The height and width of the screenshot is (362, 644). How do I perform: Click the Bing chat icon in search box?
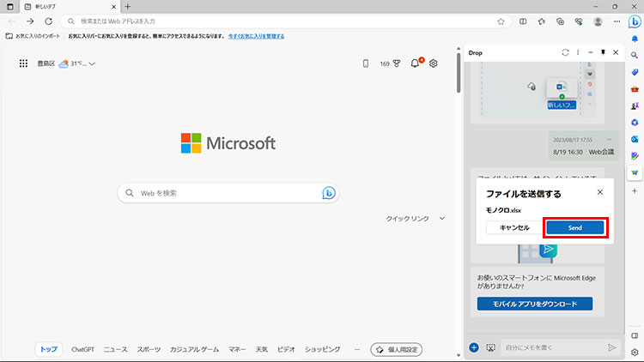328,193
